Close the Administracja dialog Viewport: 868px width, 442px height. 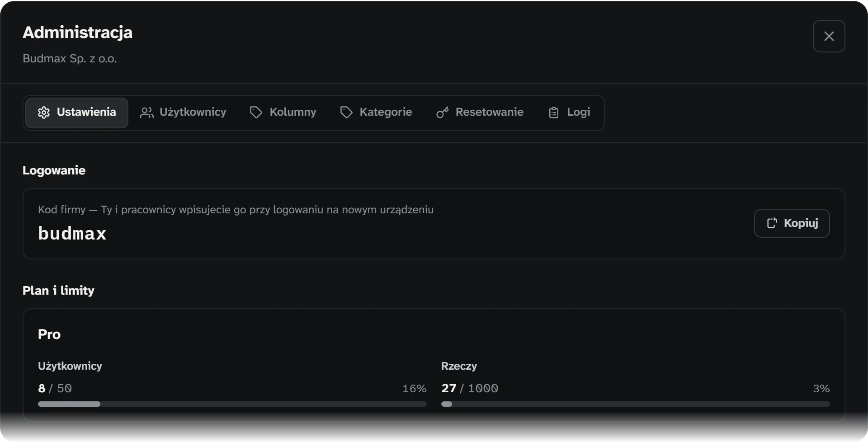[x=829, y=36]
